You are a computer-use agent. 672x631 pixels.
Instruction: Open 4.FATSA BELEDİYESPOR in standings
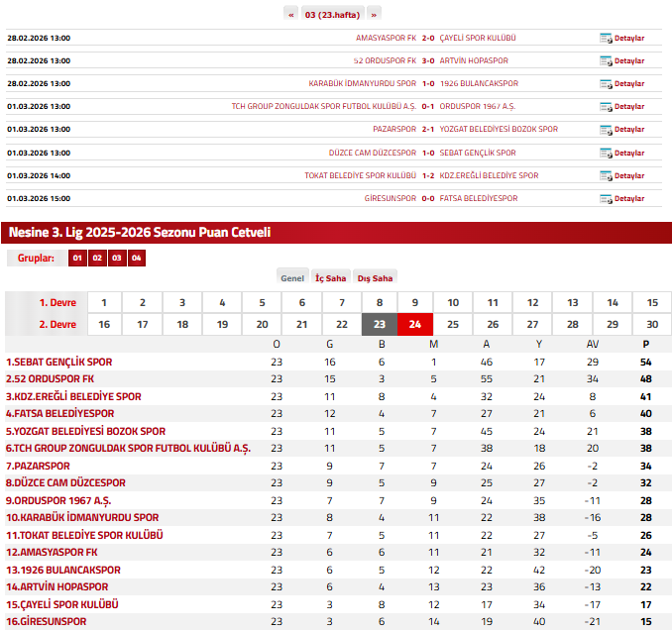(x=60, y=413)
